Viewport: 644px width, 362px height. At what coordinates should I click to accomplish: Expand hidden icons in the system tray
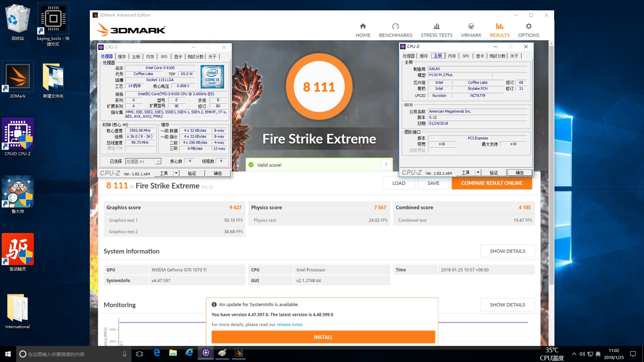574,354
